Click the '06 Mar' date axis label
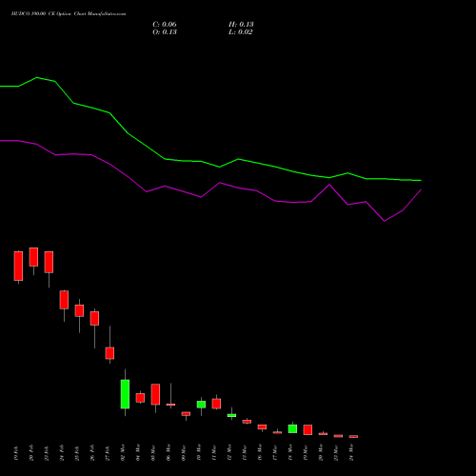The width and height of the screenshot is (476, 476). tap(169, 452)
